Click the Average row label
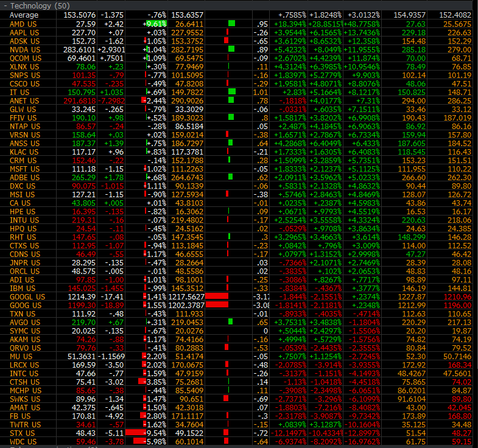The image size is (478, 448). [24, 15]
